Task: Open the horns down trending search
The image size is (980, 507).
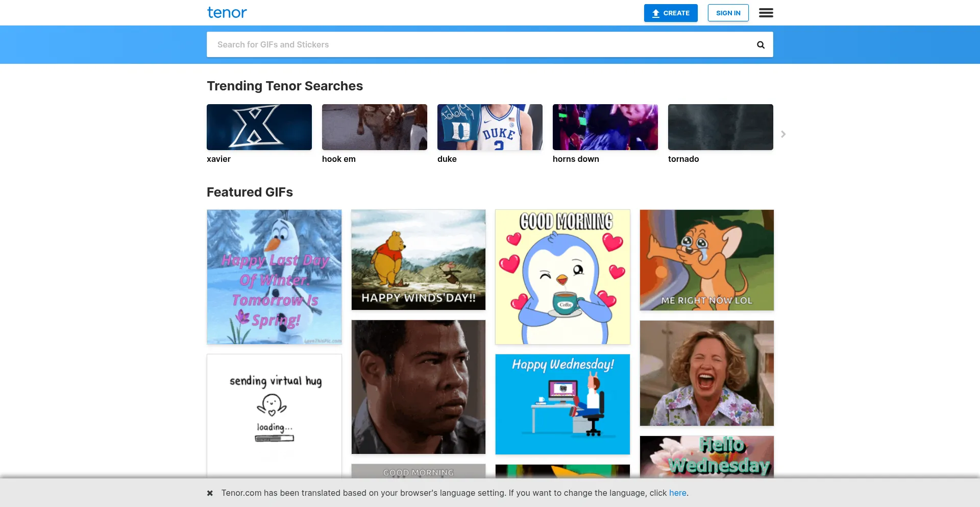Action: click(605, 127)
